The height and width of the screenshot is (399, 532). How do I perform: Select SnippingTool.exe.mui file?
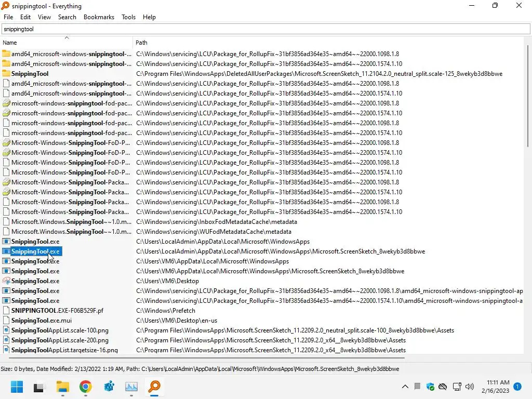pos(42,320)
